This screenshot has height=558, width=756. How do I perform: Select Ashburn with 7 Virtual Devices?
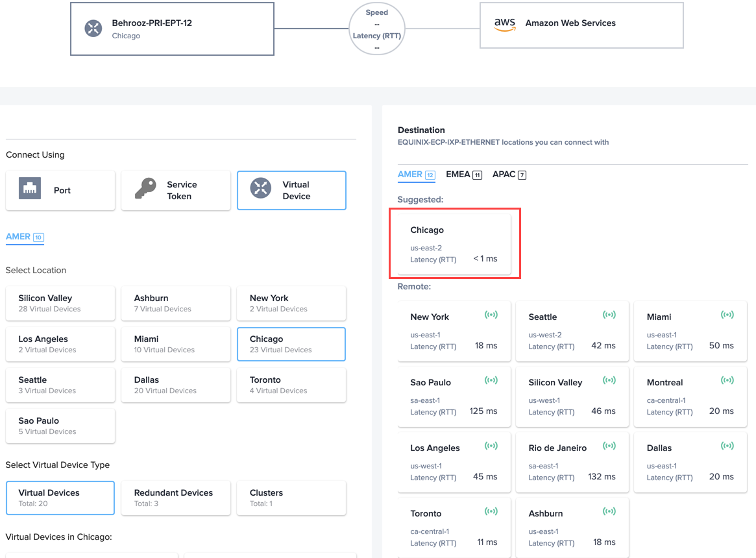pyautogui.click(x=176, y=304)
